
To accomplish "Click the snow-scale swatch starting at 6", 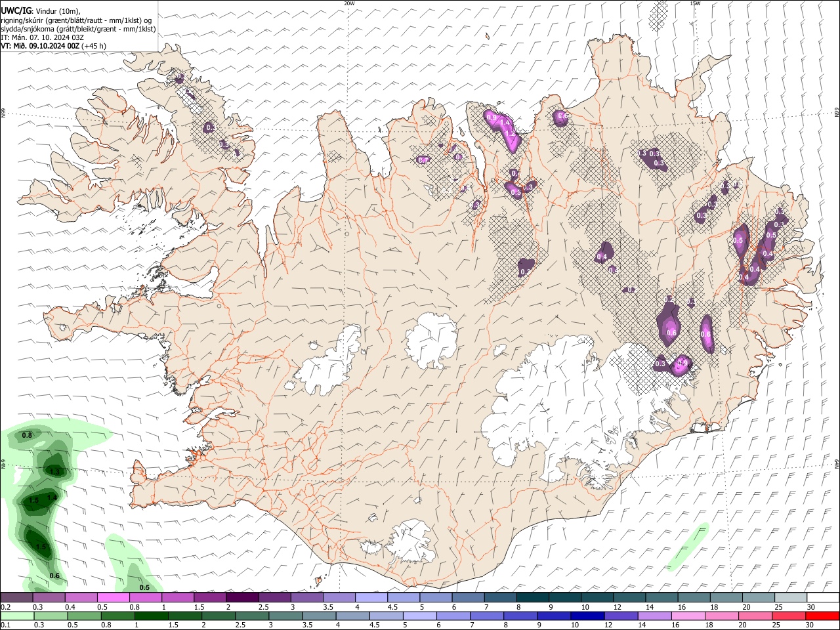I will (468, 597).
